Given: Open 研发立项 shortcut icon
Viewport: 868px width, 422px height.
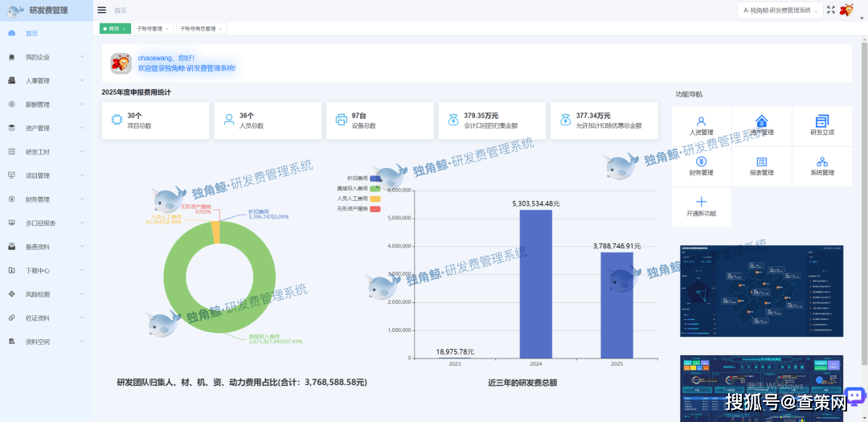Looking at the screenshot, I should (821, 121).
